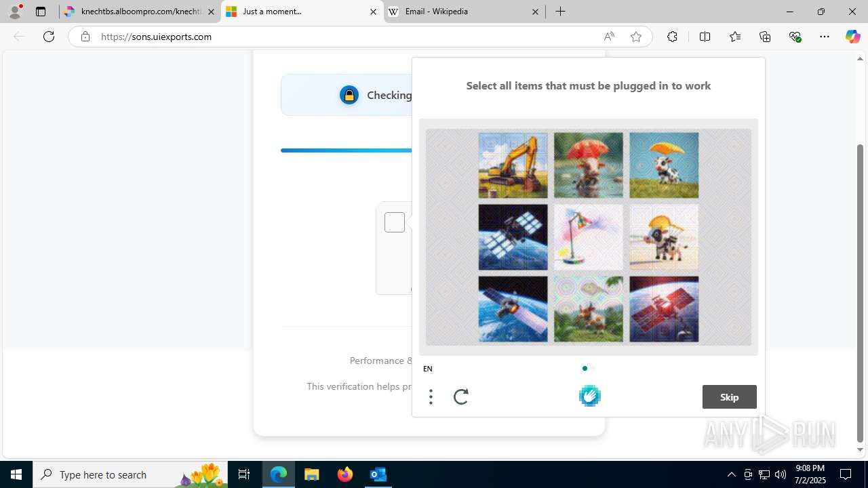Refresh the captcha challenge

[461, 396]
